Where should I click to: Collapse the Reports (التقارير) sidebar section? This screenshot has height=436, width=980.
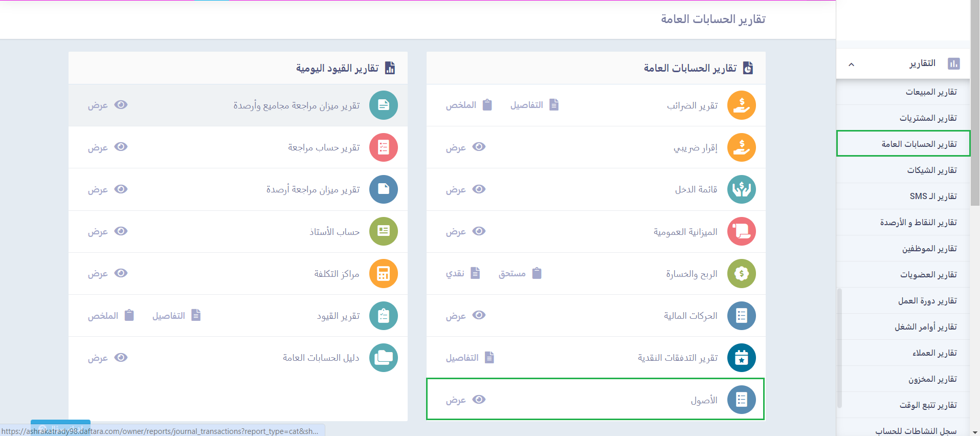(x=851, y=64)
